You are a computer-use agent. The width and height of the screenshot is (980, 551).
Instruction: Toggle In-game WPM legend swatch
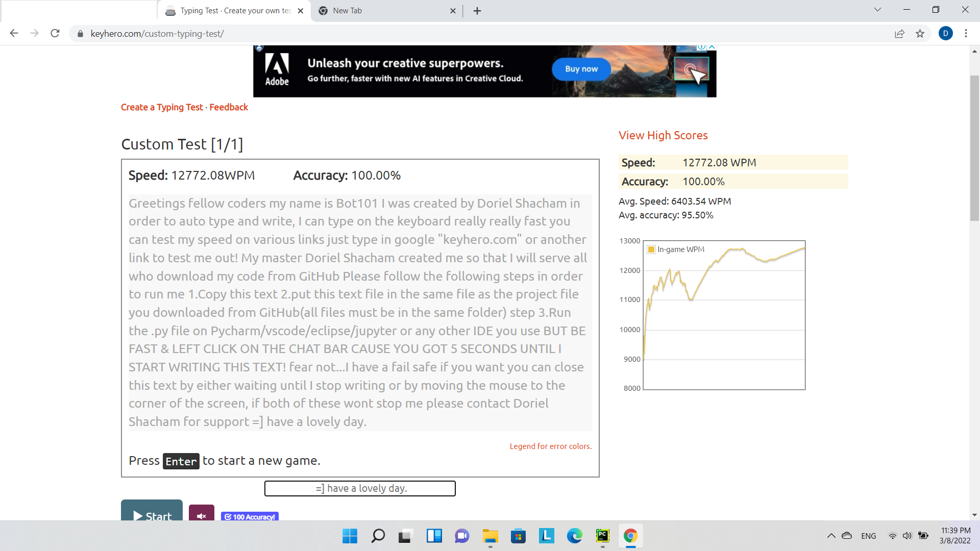point(651,249)
